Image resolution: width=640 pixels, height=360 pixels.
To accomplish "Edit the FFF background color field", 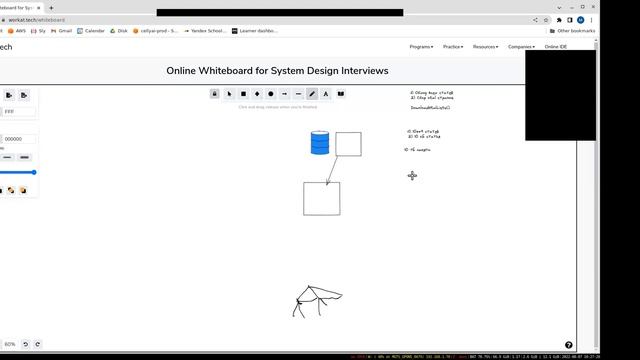I will 19,111.
